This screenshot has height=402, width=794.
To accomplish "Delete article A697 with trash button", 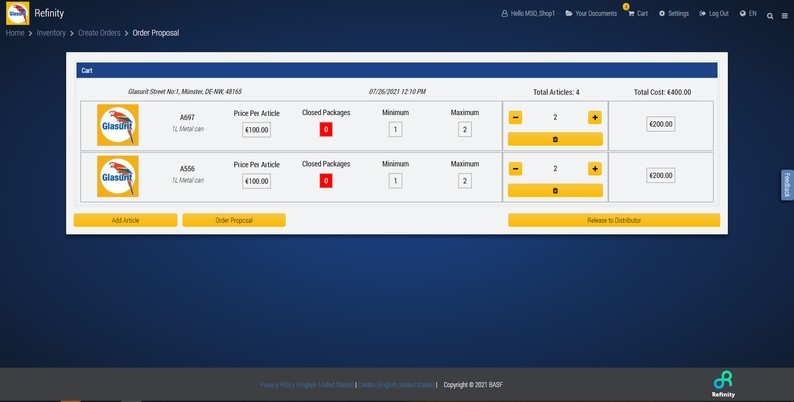I will tap(555, 139).
